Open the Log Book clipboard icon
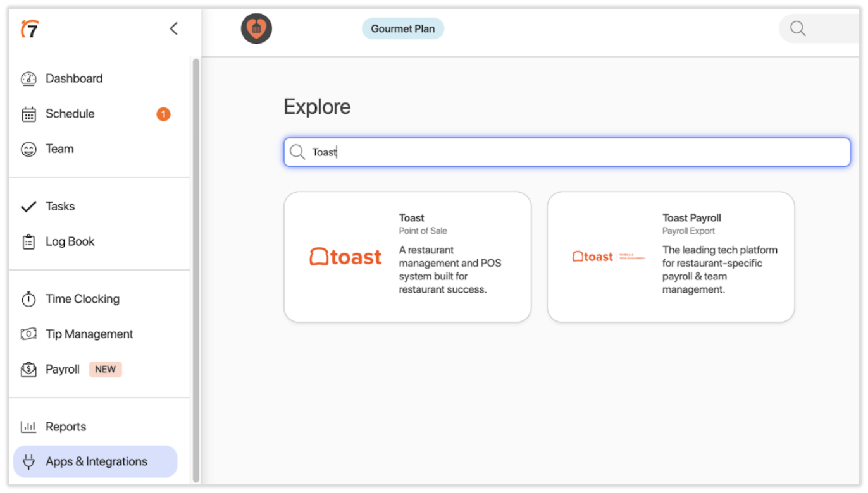Screen dimensions: 868x493 click(28, 242)
